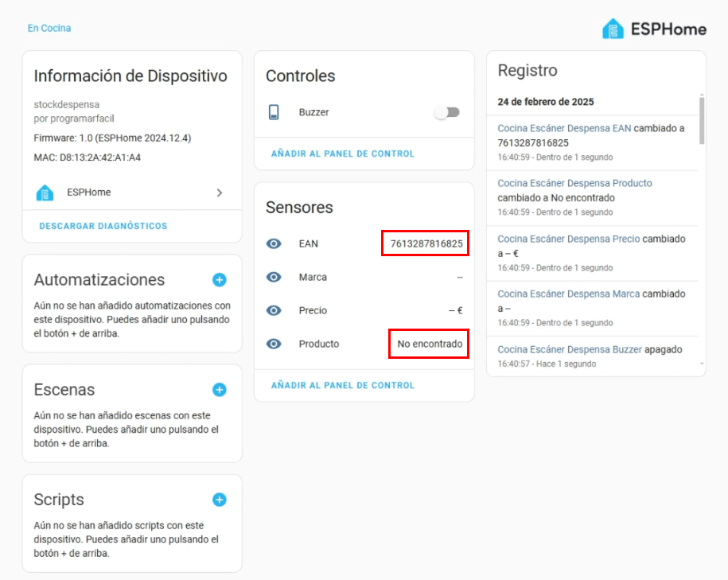This screenshot has width=728, height=580.
Task: Click the Buzzer device icon
Action: tap(274, 112)
